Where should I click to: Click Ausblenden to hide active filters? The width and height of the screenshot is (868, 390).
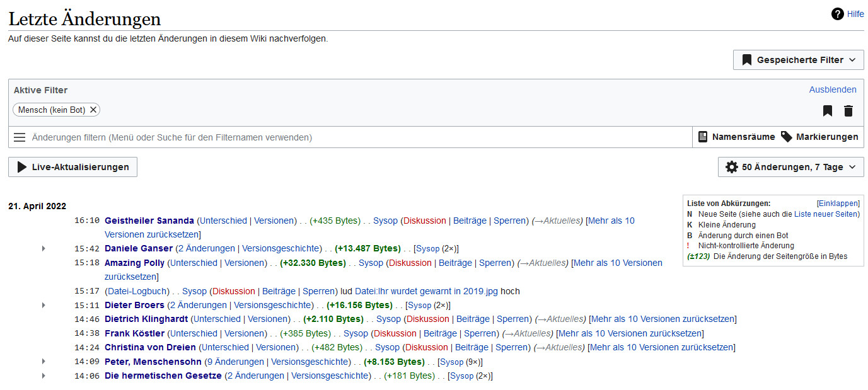(x=832, y=89)
